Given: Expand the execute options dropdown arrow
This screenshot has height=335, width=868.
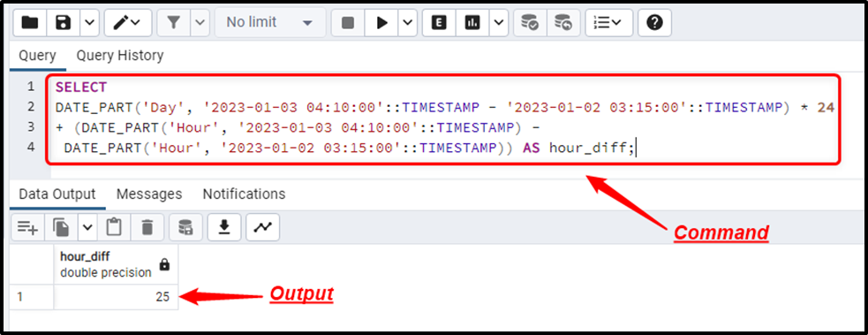Looking at the screenshot, I should pos(408,23).
